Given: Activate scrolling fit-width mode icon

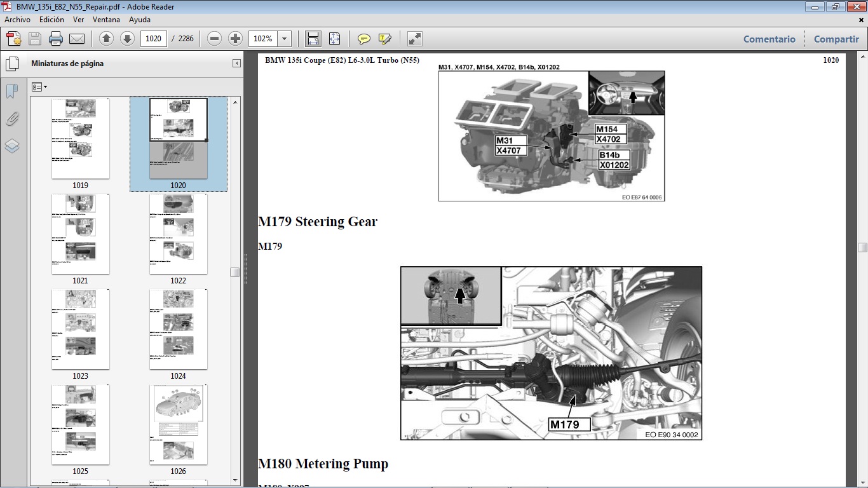Looking at the screenshot, I should (x=313, y=39).
